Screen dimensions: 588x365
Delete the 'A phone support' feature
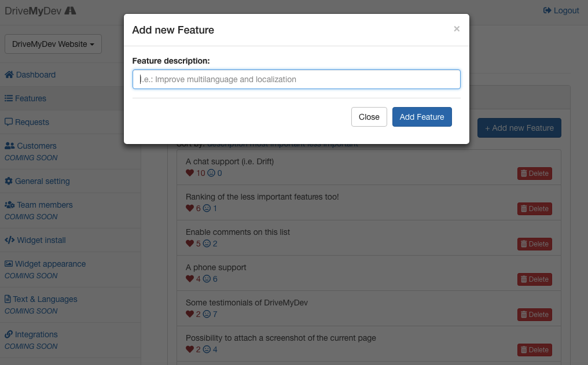534,279
